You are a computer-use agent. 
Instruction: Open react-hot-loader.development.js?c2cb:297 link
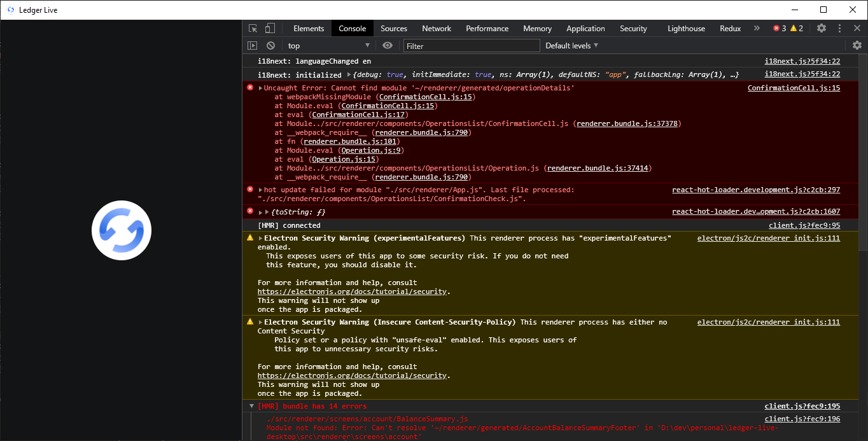point(756,190)
